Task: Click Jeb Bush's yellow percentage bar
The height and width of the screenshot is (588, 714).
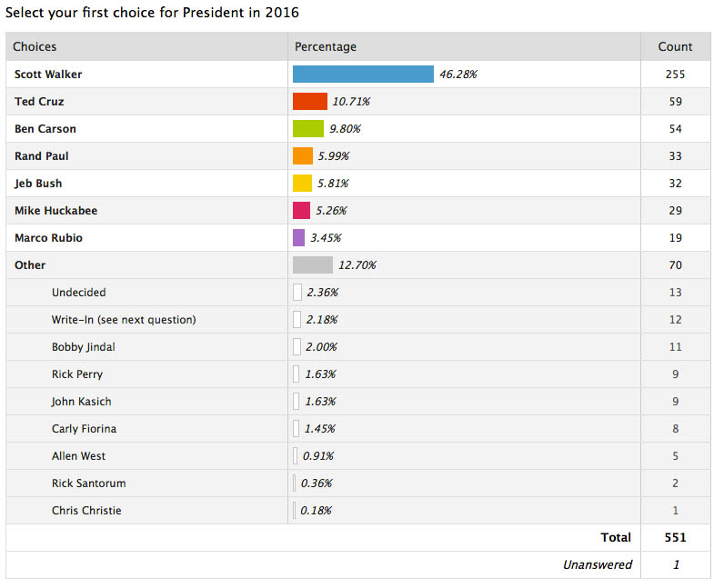Action: 302,184
